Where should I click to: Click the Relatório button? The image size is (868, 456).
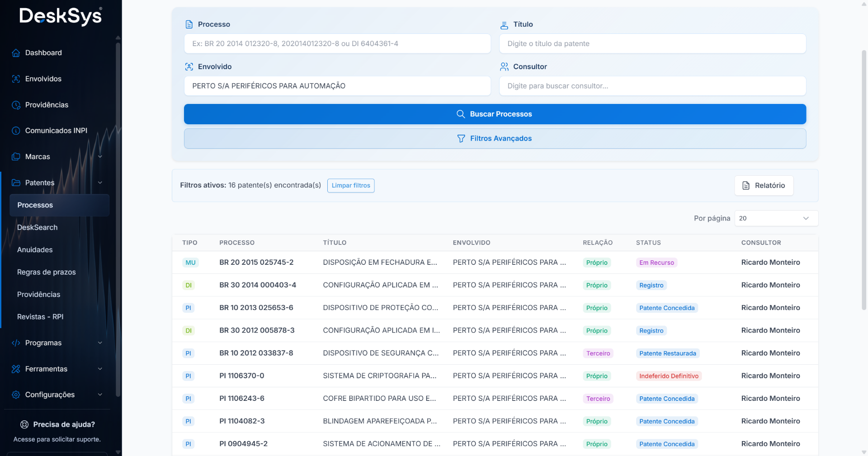[x=764, y=185]
